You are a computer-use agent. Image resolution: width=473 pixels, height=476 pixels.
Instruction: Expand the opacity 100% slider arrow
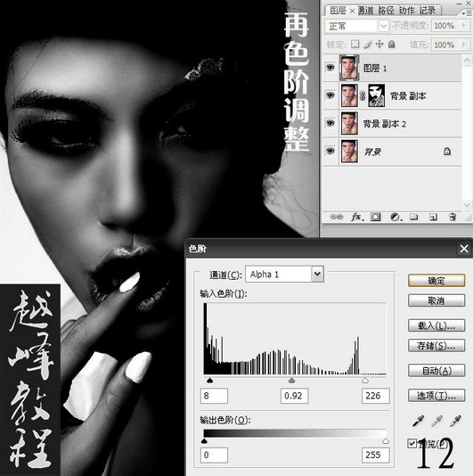pos(463,26)
